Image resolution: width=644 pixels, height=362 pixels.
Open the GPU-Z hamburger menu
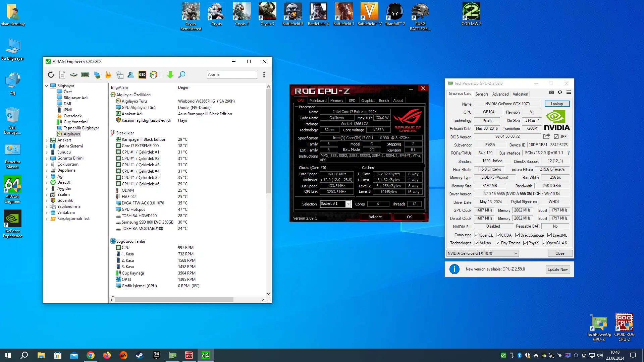click(569, 92)
